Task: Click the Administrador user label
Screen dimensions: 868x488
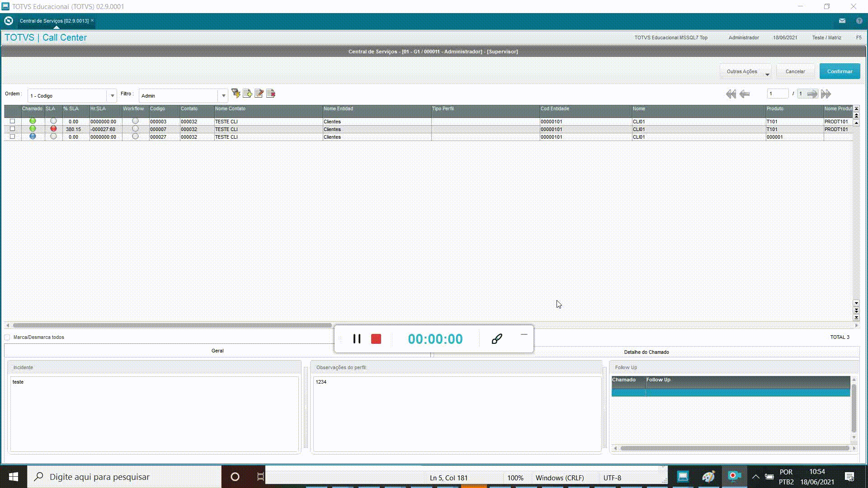Action: (x=744, y=38)
